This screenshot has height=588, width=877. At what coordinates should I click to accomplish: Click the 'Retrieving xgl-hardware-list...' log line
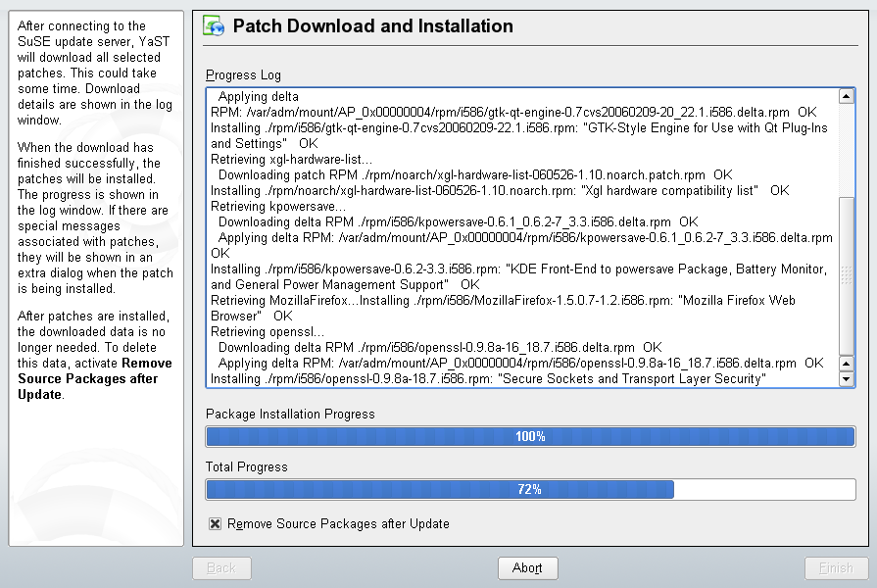click(x=291, y=160)
